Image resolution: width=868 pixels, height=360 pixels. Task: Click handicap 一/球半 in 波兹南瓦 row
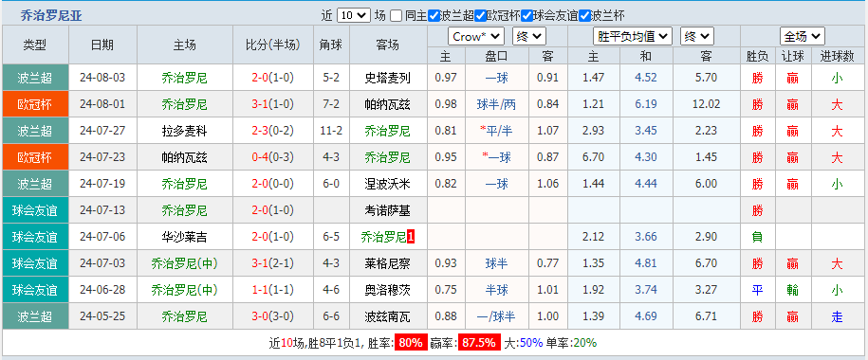pos(496,316)
